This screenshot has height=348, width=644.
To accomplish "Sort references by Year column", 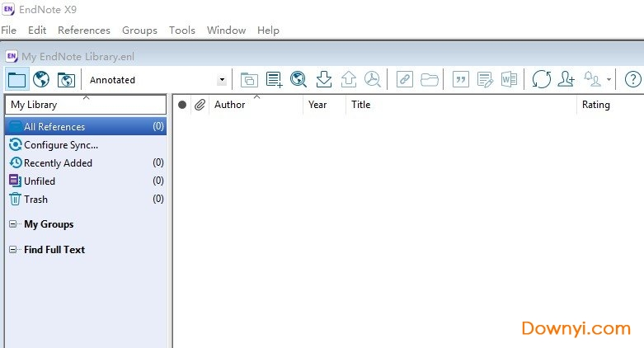I will pyautogui.click(x=324, y=105).
